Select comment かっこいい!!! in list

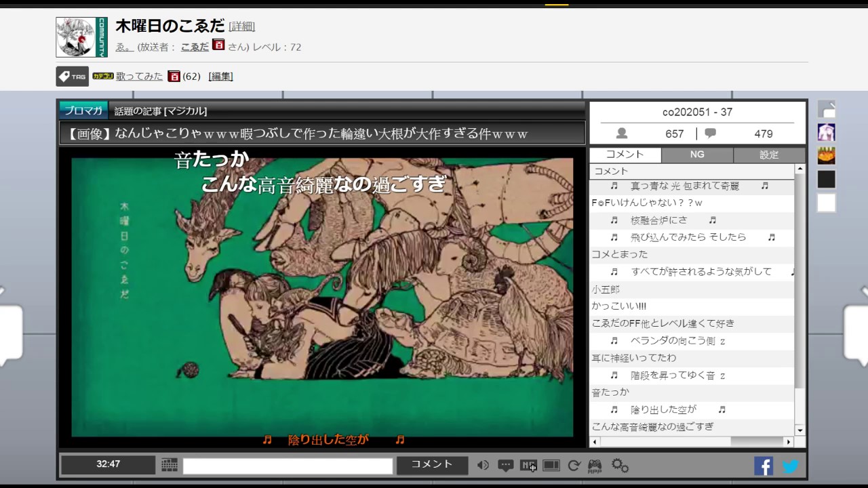click(692, 306)
